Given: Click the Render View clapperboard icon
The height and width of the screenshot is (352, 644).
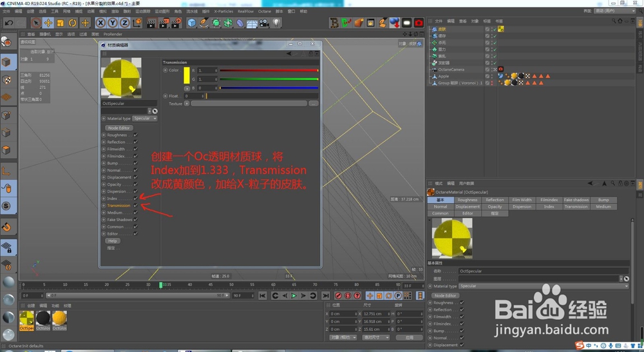Looking at the screenshot, I should pyautogui.click(x=151, y=23).
